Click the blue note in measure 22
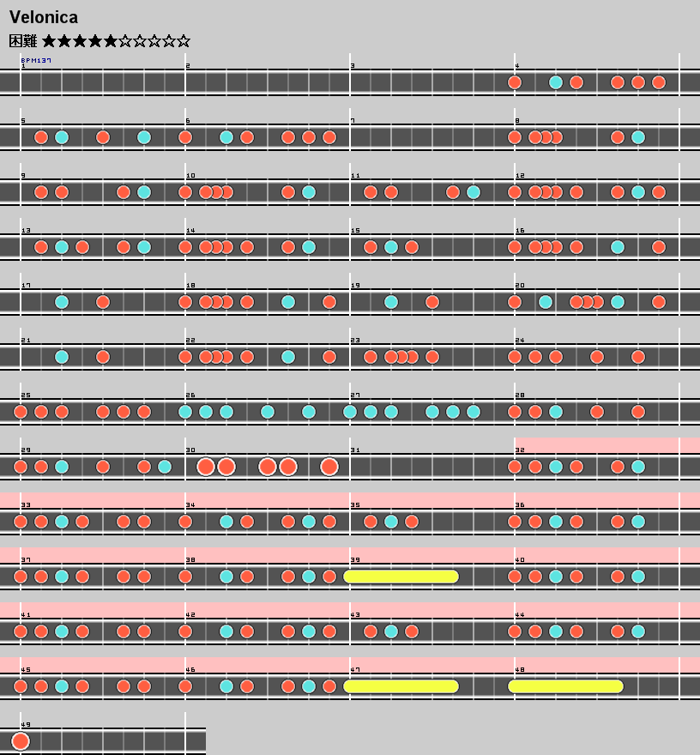This screenshot has width=700, height=755. 288,357
